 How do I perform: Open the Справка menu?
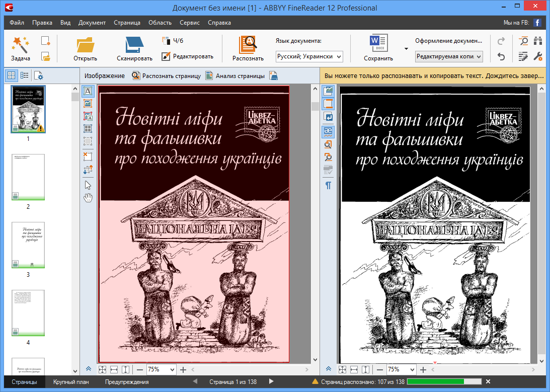[219, 23]
